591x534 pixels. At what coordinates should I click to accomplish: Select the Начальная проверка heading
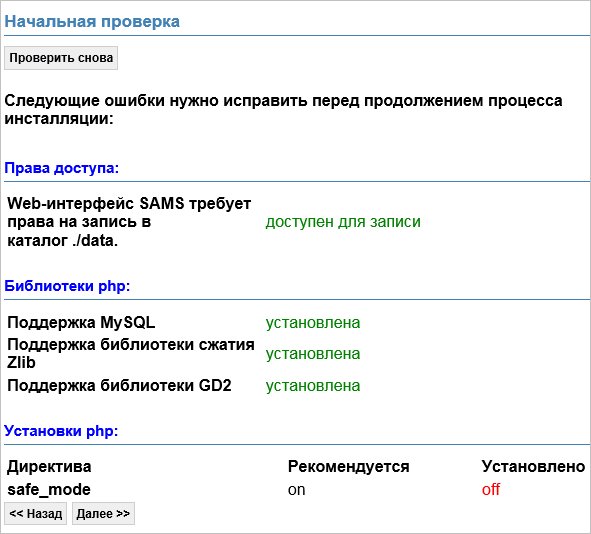pyautogui.click(x=92, y=21)
